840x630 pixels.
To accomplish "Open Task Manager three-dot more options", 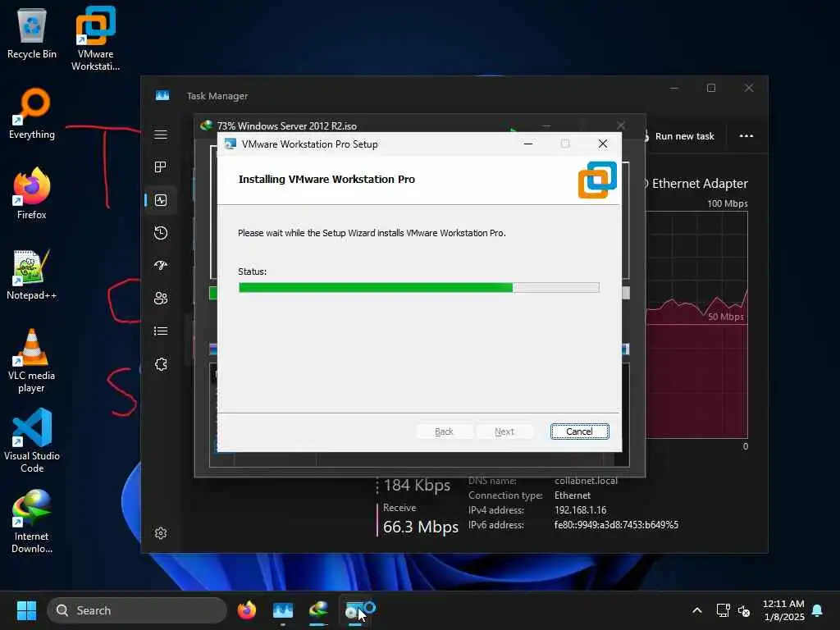I will pyautogui.click(x=746, y=135).
